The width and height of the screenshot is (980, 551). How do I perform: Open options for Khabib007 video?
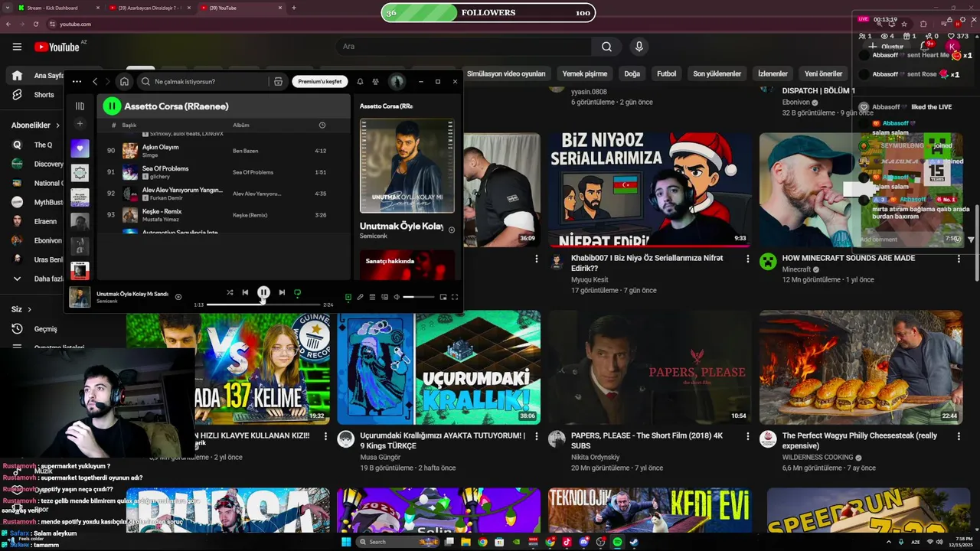pyautogui.click(x=748, y=259)
